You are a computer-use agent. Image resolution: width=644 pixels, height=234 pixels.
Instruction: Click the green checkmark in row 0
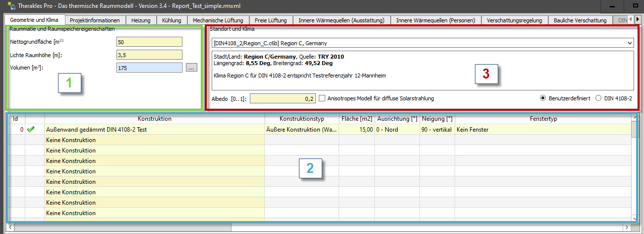31,129
